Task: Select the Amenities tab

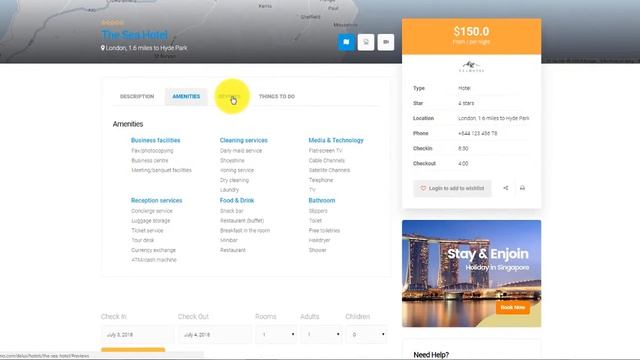Action: click(186, 96)
